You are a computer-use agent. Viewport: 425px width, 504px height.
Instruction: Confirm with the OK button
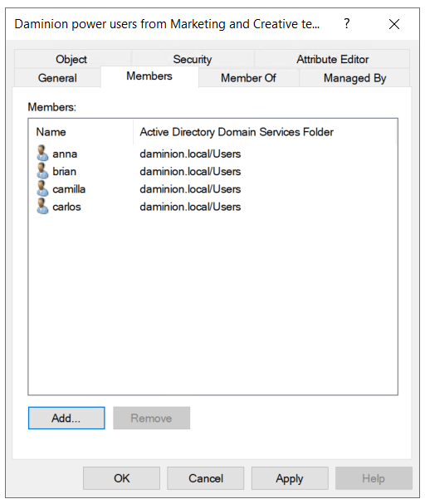click(121, 478)
